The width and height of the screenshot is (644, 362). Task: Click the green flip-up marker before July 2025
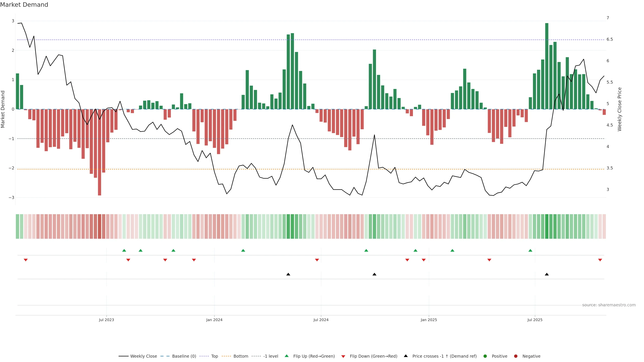(530, 250)
